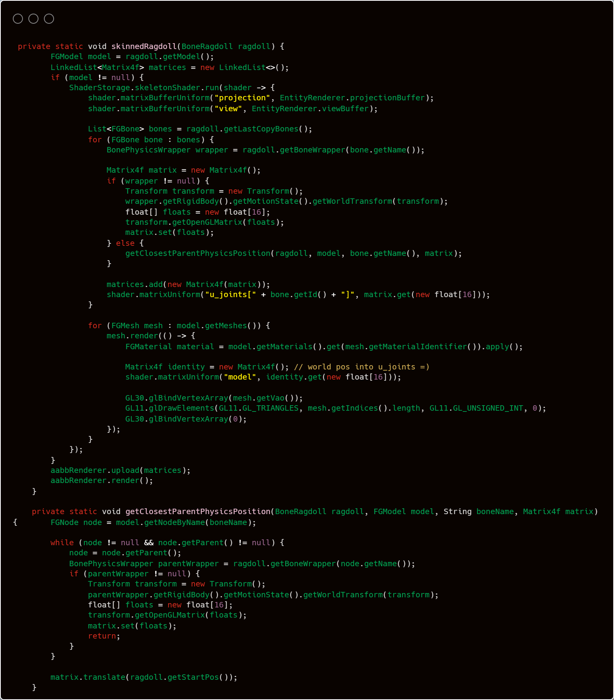The image size is (614, 700).
Task: Click GL11.glDrawElements line
Action: point(336,408)
